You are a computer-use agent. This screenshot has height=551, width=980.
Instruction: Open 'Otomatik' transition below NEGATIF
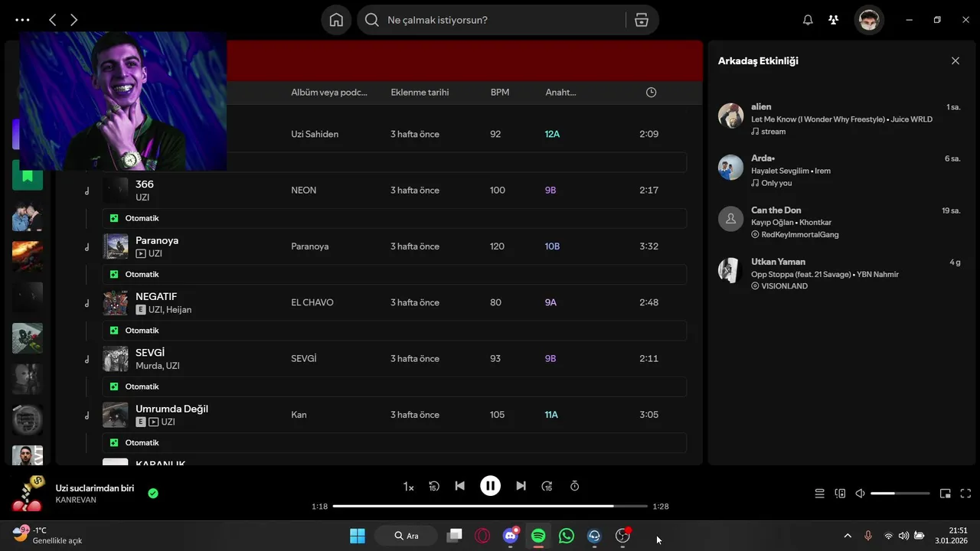pos(394,331)
